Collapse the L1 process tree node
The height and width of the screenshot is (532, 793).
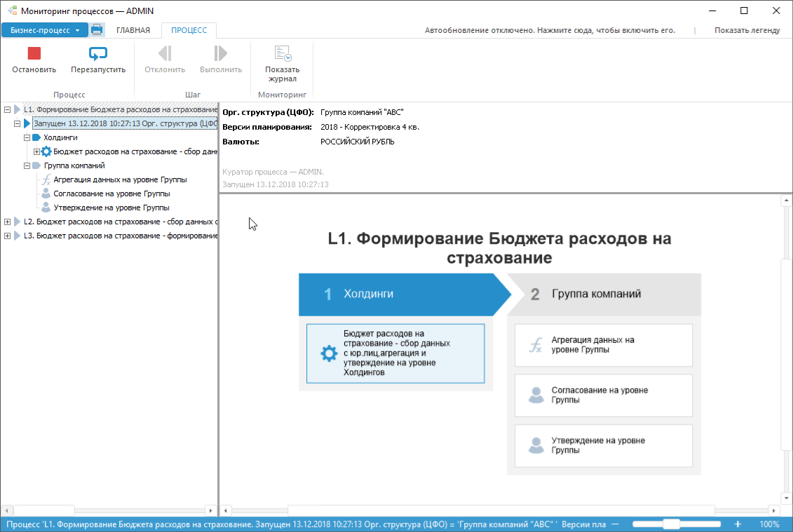click(x=7, y=109)
